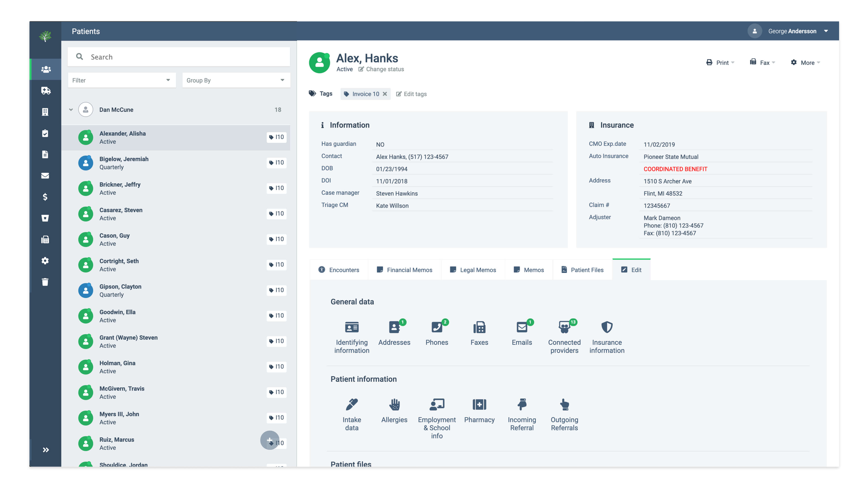This screenshot has width=868, height=488.
Task: Open Connected providers icon
Action: [x=564, y=336]
